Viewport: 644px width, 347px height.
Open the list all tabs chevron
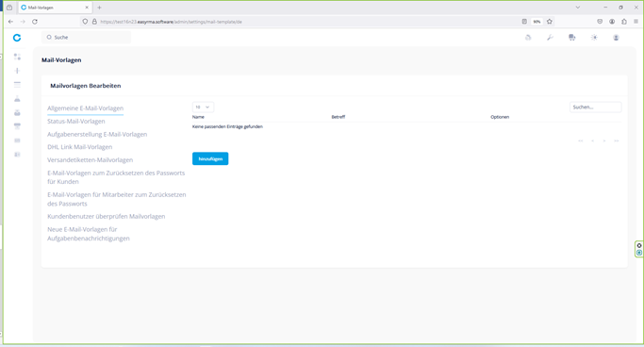[x=577, y=8]
